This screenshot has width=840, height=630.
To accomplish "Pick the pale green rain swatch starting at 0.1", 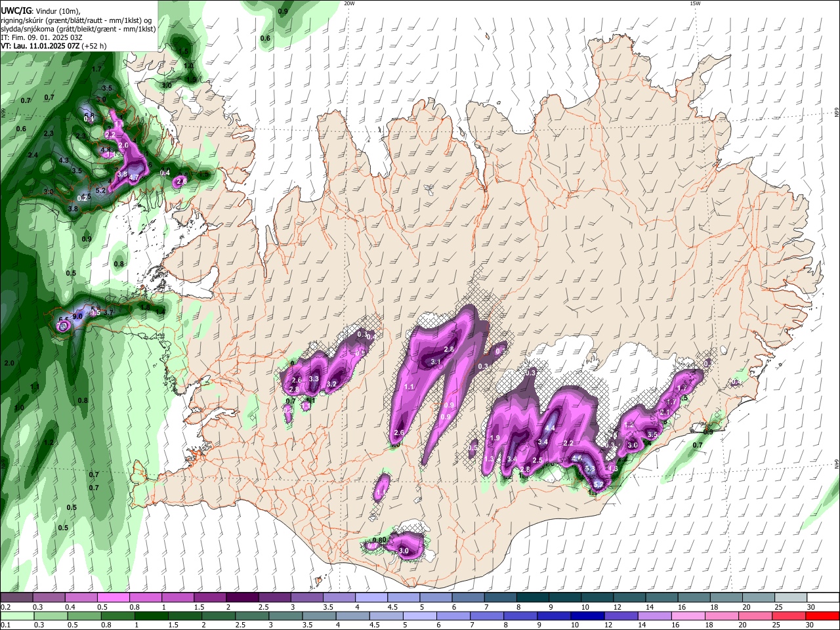I will [16, 616].
